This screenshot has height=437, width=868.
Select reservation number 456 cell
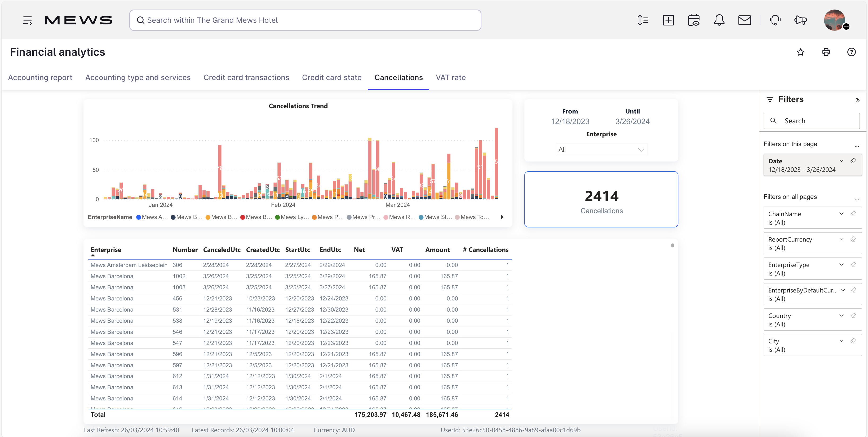(x=177, y=298)
